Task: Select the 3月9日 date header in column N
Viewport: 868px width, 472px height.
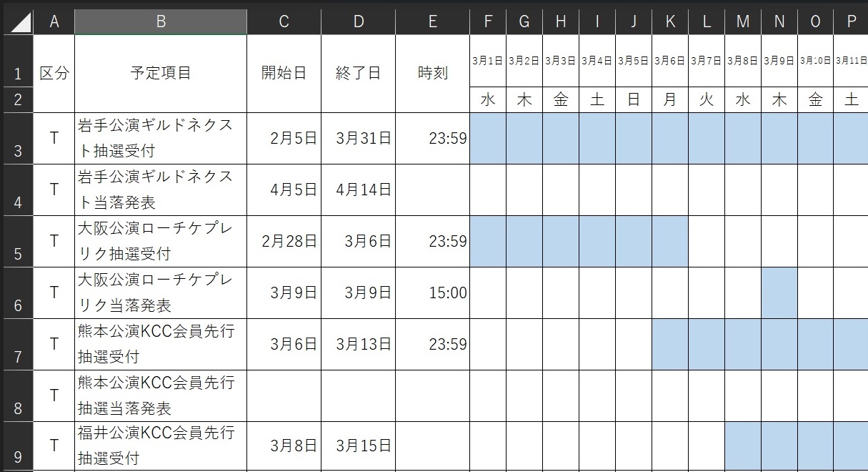Action: click(779, 61)
